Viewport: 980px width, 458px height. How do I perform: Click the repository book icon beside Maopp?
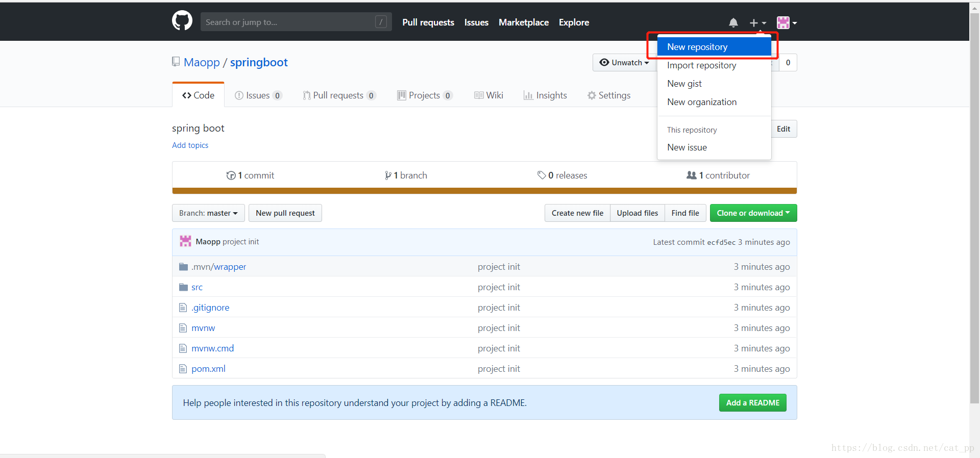coord(176,62)
